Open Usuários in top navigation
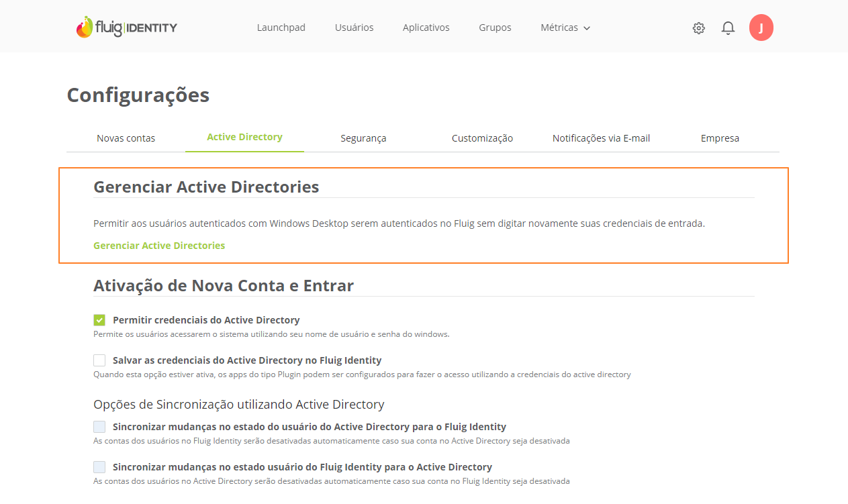The image size is (848, 504). (355, 28)
